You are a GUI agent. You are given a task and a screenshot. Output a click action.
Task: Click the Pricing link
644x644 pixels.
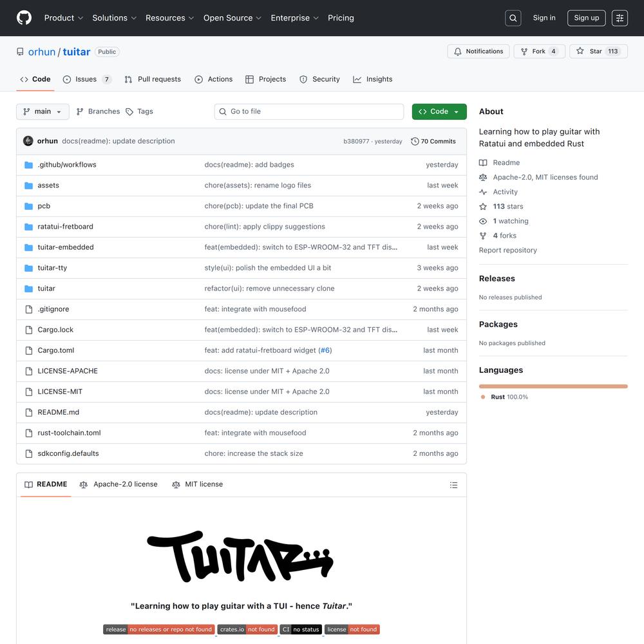click(x=341, y=18)
